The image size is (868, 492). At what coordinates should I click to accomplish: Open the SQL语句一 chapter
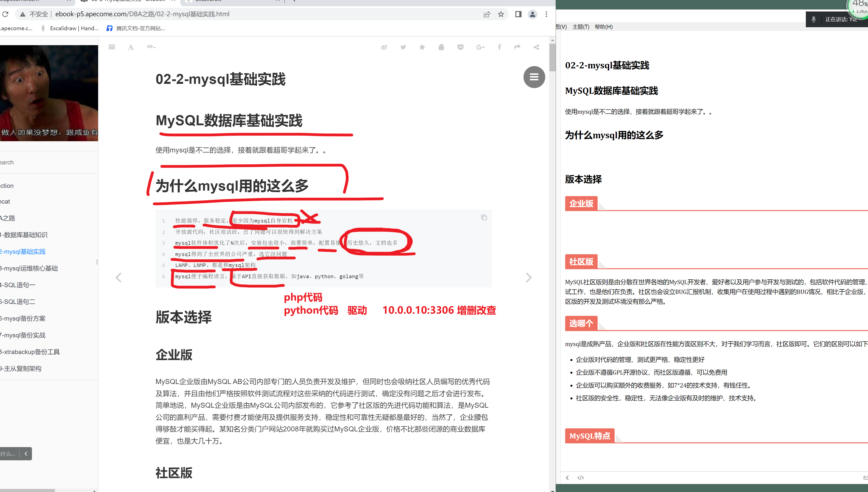(17, 285)
